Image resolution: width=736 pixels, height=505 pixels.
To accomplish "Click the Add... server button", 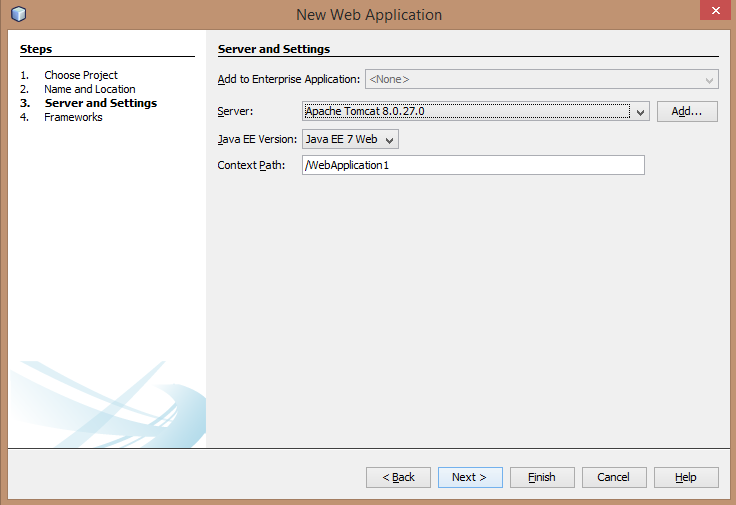I will (687, 112).
